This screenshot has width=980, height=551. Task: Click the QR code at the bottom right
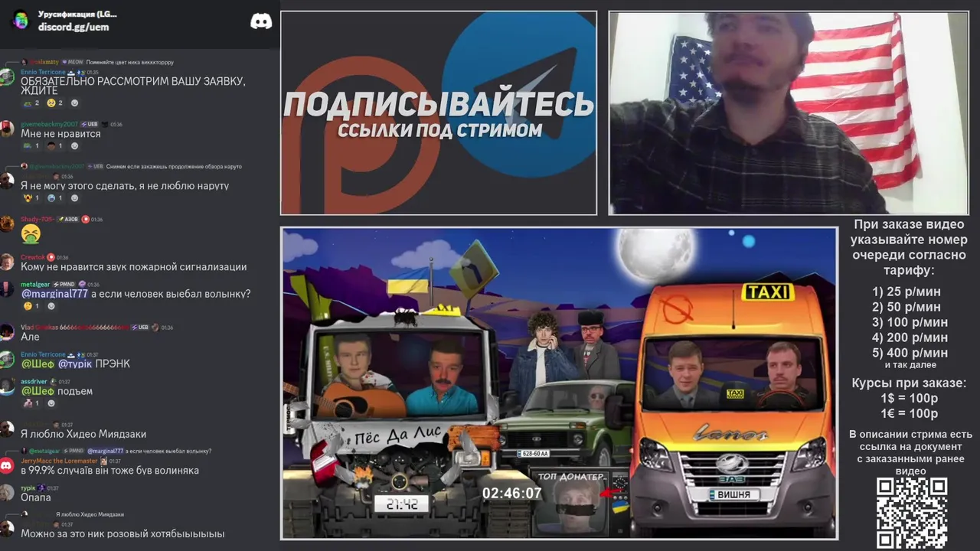click(x=912, y=514)
